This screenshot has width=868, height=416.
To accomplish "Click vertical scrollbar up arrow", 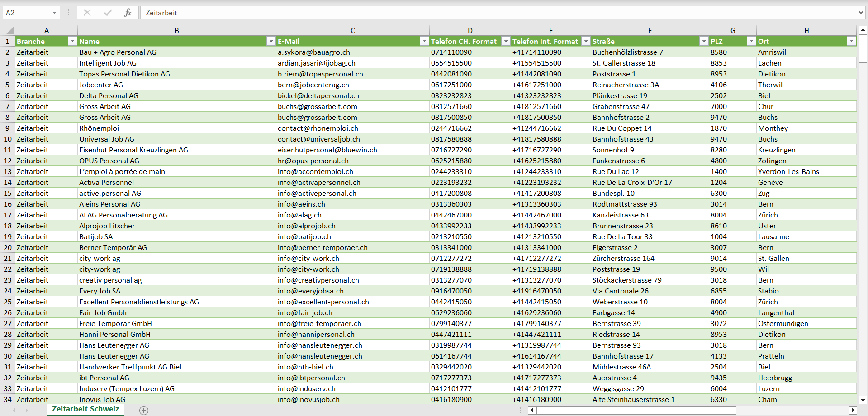I will point(863,30).
